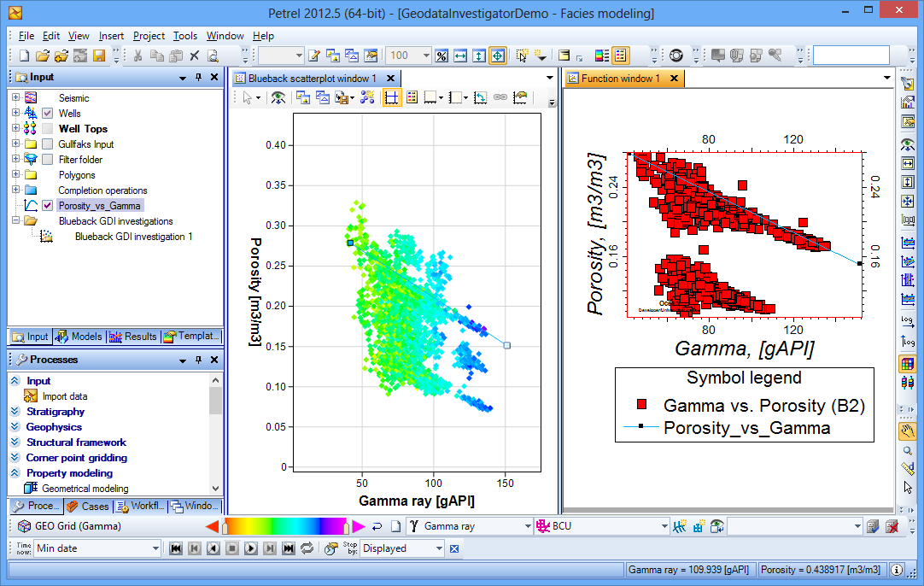Screen dimensions: 924x586
Task: Click the legend icon in scatterplot toolbar
Action: (x=412, y=97)
